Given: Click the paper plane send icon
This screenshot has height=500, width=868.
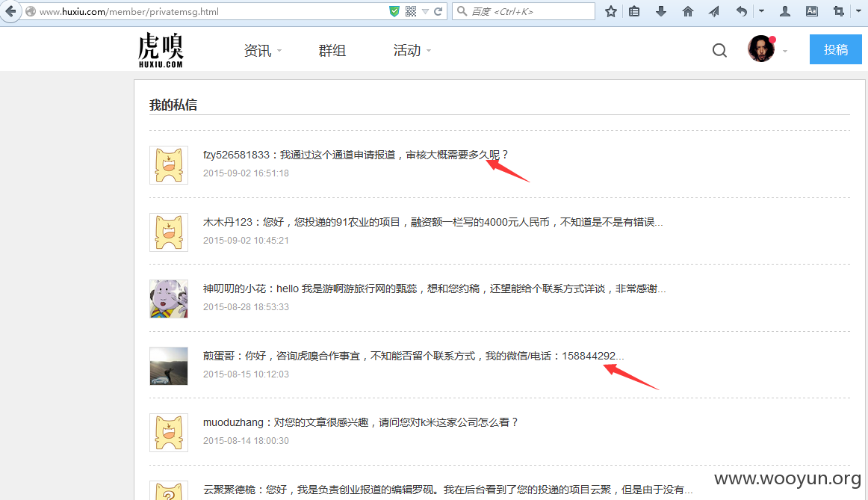Looking at the screenshot, I should [714, 11].
